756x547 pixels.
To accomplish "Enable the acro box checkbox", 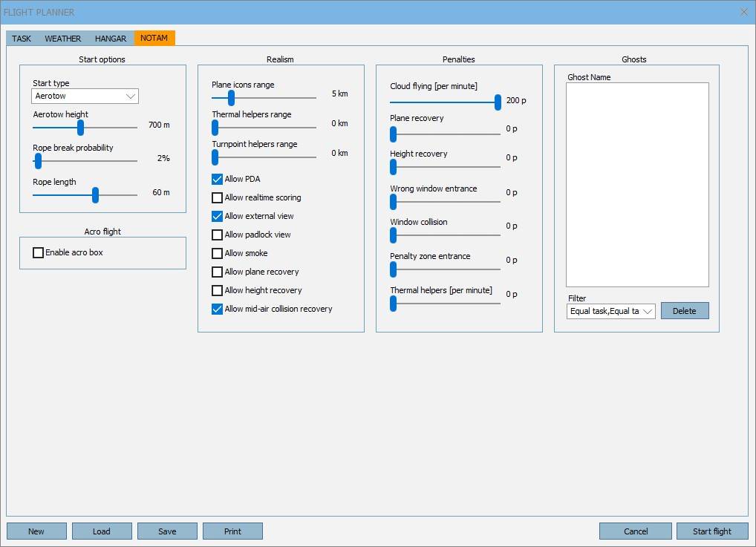I will [39, 253].
